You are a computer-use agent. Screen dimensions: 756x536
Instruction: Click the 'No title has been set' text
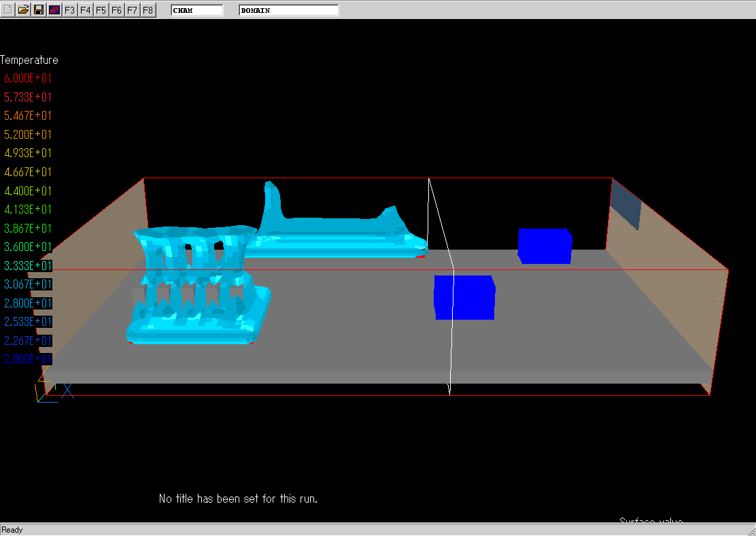tap(238, 499)
